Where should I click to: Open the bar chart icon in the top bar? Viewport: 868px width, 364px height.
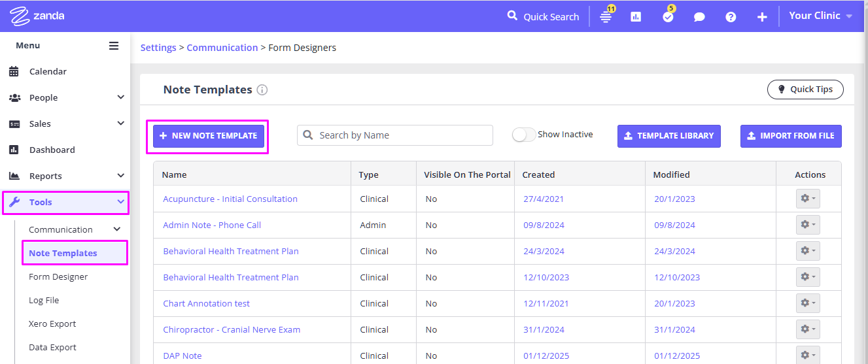click(636, 17)
